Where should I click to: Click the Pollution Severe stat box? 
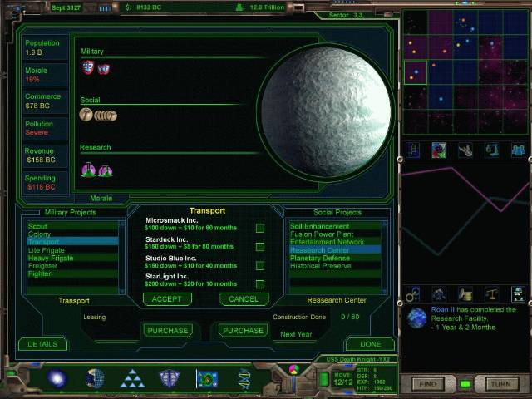[46, 128]
